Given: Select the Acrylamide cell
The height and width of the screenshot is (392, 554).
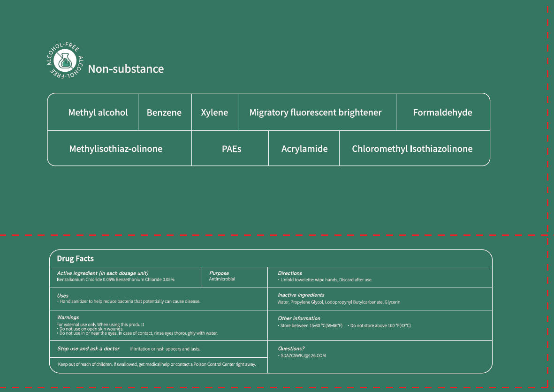Looking at the screenshot, I should (304, 149).
